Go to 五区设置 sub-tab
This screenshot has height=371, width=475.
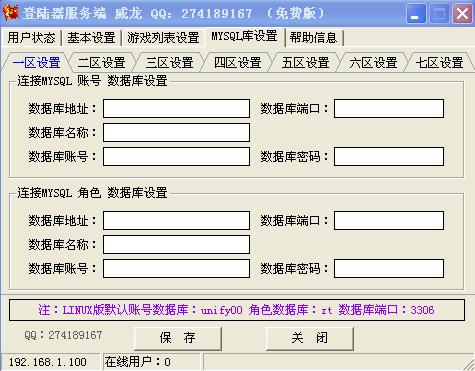coord(305,63)
